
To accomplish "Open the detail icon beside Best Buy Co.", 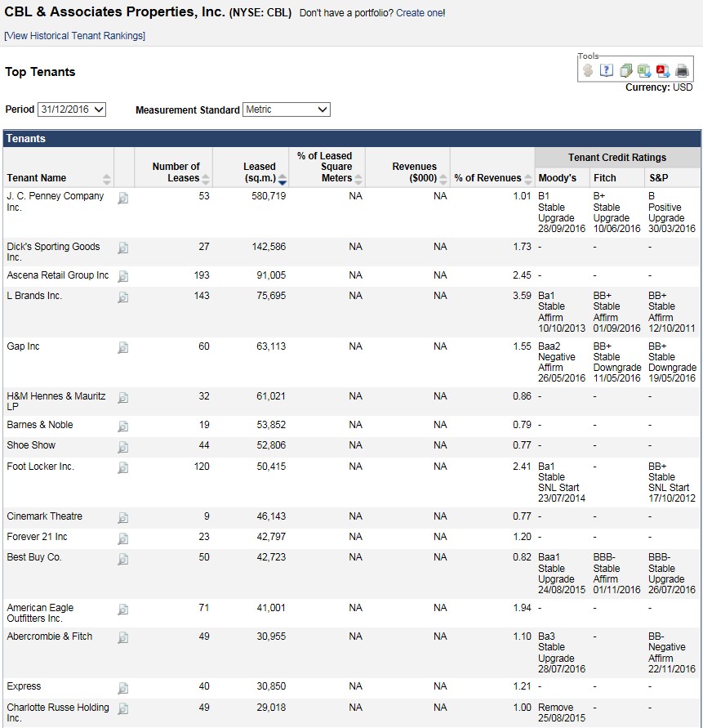I will (x=123, y=559).
